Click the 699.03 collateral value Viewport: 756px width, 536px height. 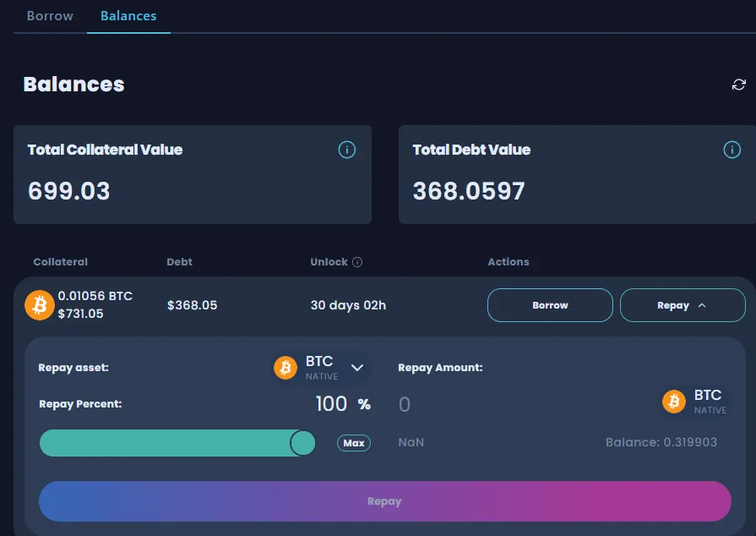[69, 190]
